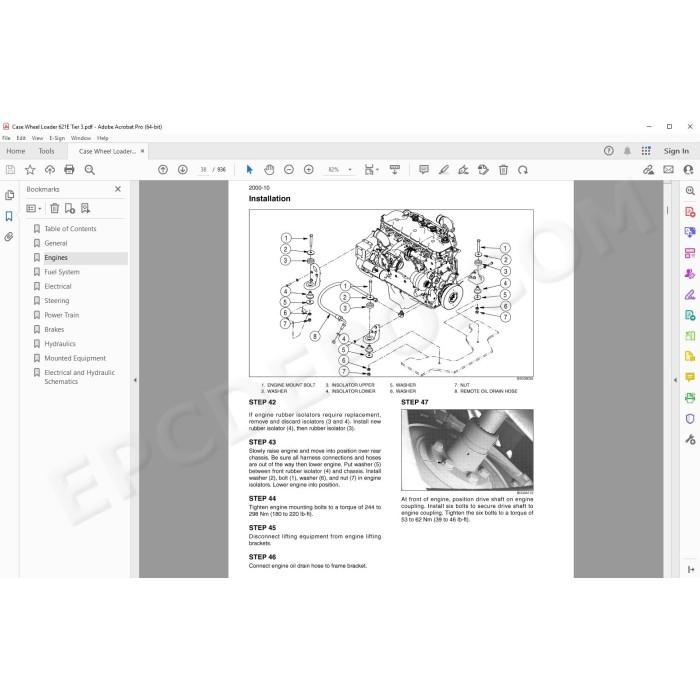The image size is (700, 700).
Task: Open the E-Sign menu
Action: [x=57, y=138]
